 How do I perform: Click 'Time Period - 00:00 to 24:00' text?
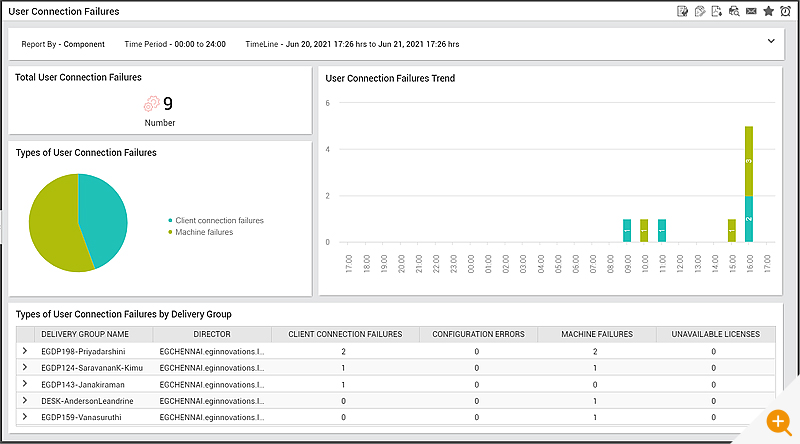click(175, 44)
